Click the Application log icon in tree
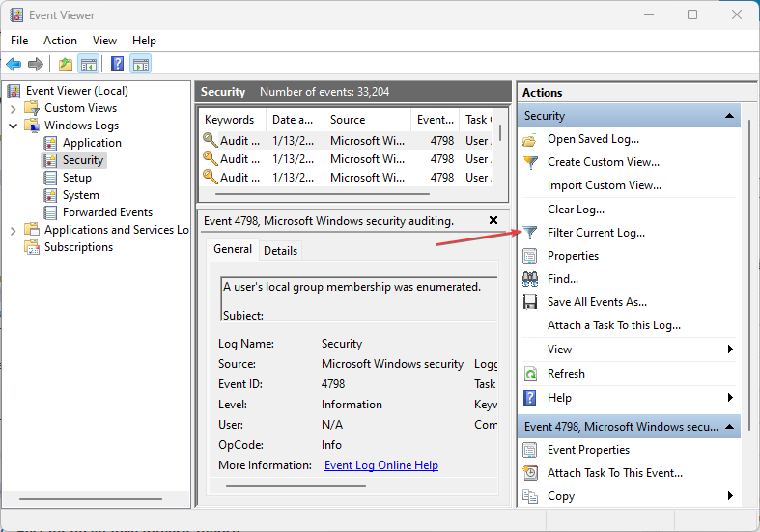This screenshot has height=532, width=760. point(50,143)
